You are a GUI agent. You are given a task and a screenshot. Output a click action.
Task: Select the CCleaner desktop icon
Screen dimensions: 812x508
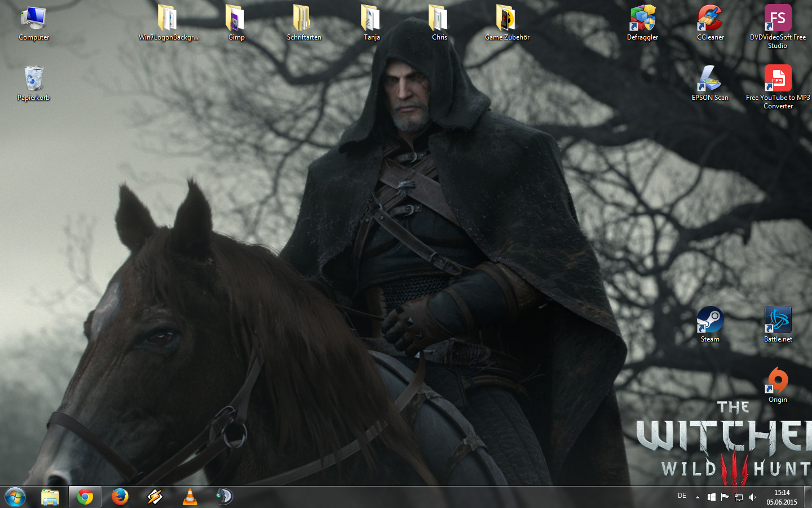point(710,19)
